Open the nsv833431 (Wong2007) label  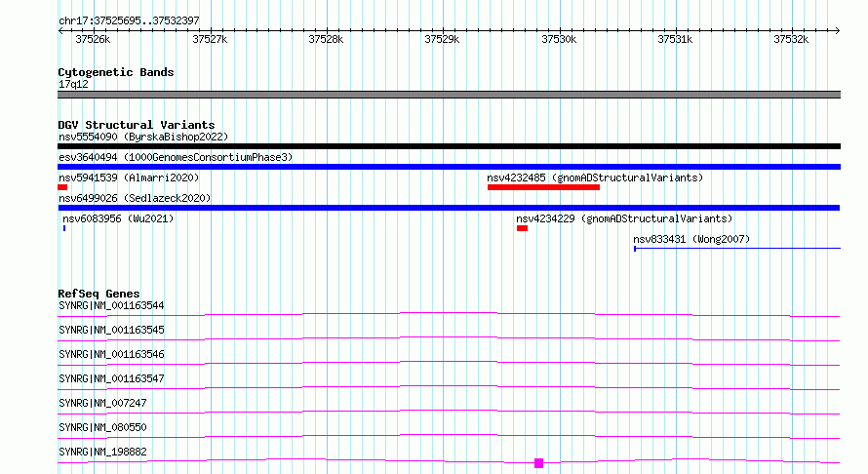point(691,239)
